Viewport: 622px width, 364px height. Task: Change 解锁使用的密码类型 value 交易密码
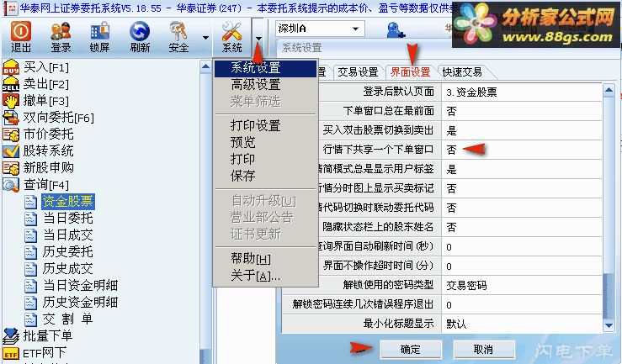522,285
